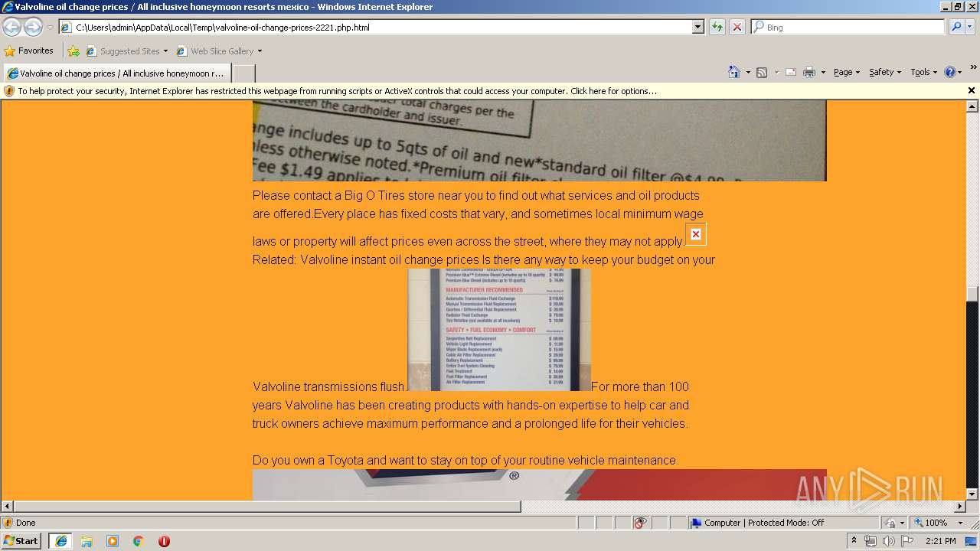Click the network tray icon

[x=871, y=541]
